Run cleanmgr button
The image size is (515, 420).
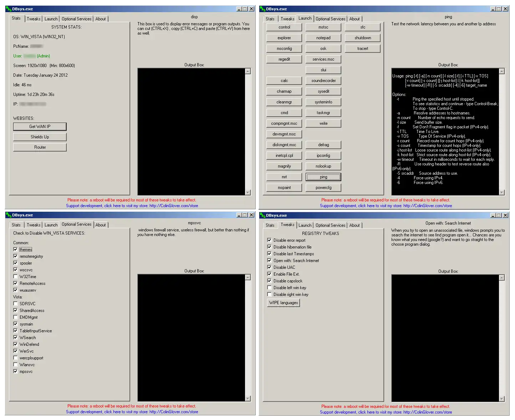[284, 102]
